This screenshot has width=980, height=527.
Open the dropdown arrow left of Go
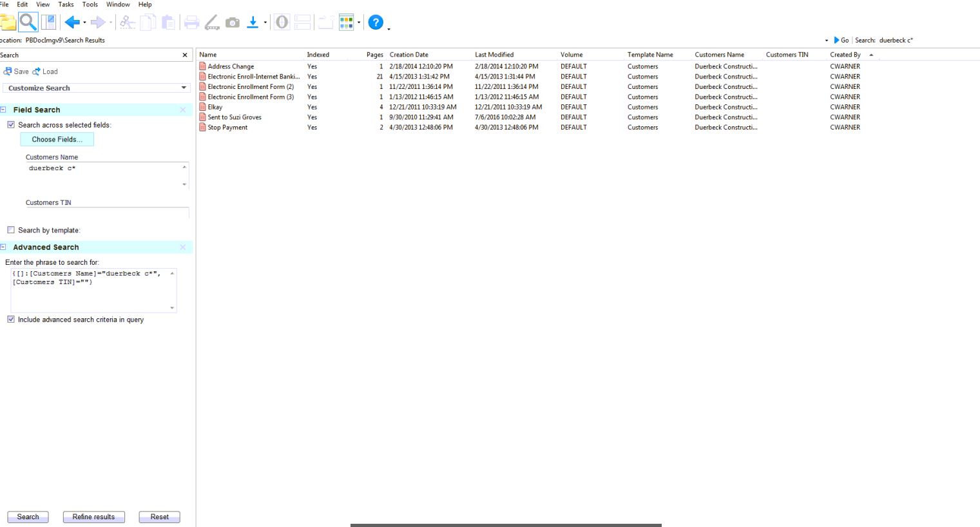click(x=827, y=41)
